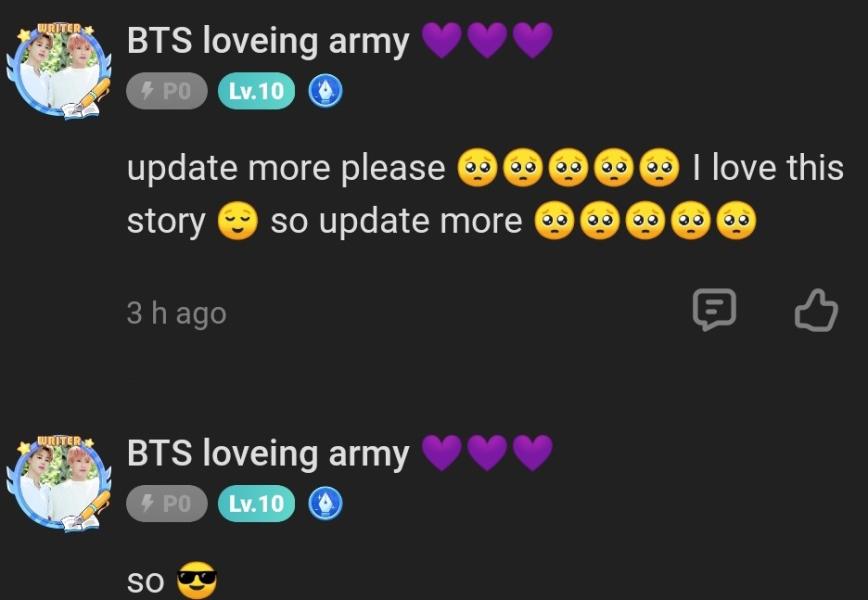Viewport: 868px width, 600px height.
Task: Open first commenter's avatar with Writer frame
Action: coord(59,71)
